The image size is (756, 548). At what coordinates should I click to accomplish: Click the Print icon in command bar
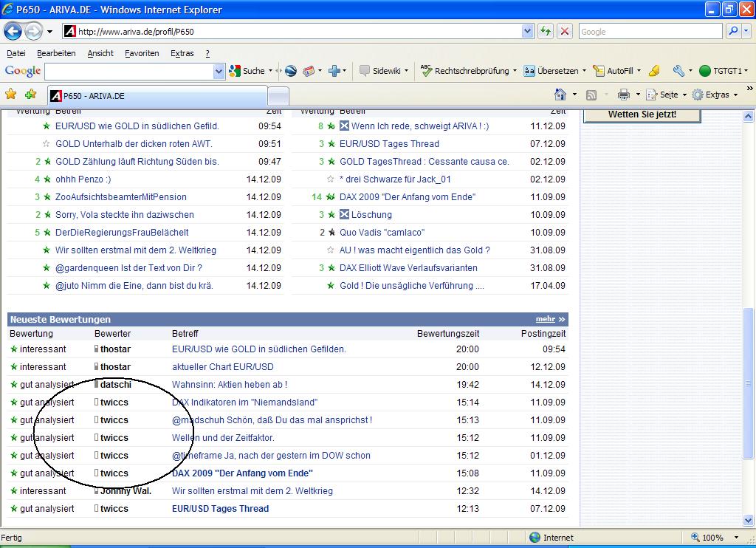pyautogui.click(x=623, y=95)
